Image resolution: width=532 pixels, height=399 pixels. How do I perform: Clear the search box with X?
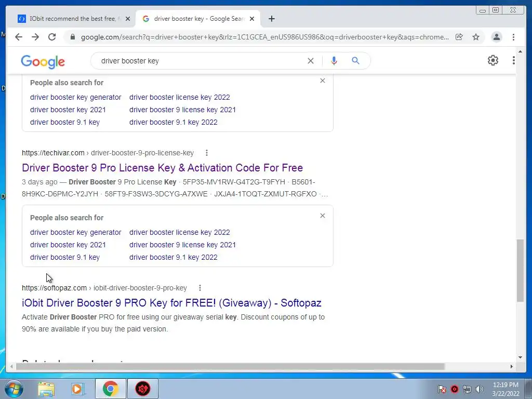[x=311, y=61]
